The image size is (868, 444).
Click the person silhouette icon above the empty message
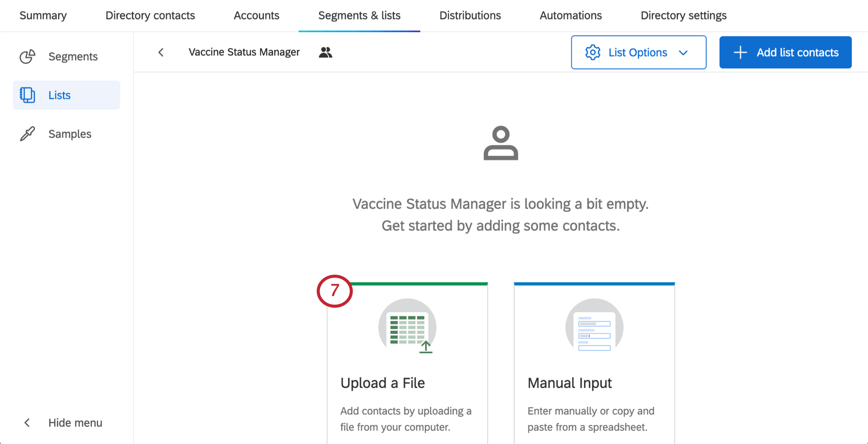click(x=501, y=143)
